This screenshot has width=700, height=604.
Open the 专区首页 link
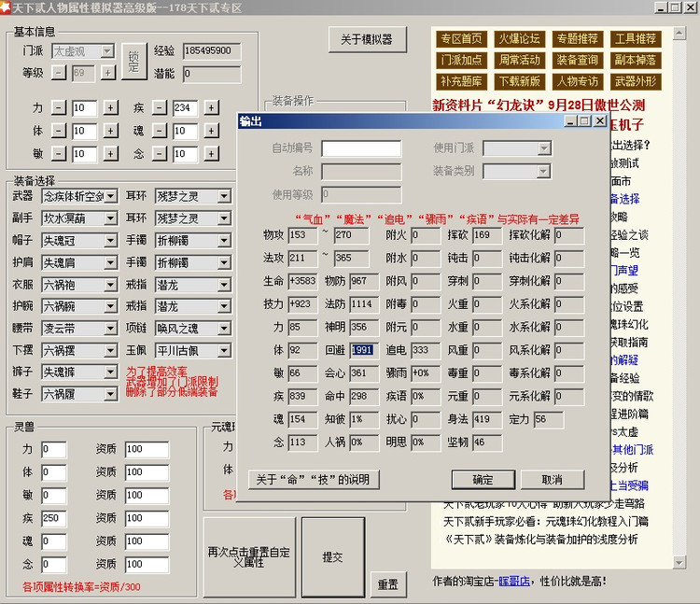[462, 39]
